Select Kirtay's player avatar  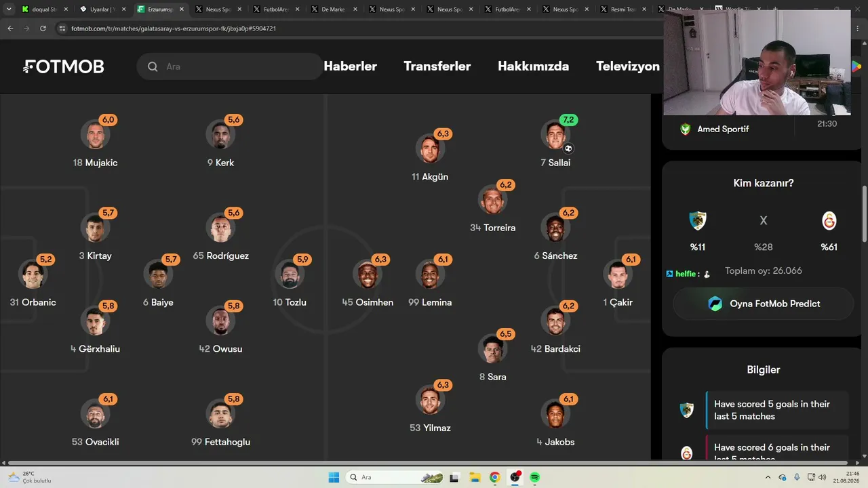click(x=95, y=228)
